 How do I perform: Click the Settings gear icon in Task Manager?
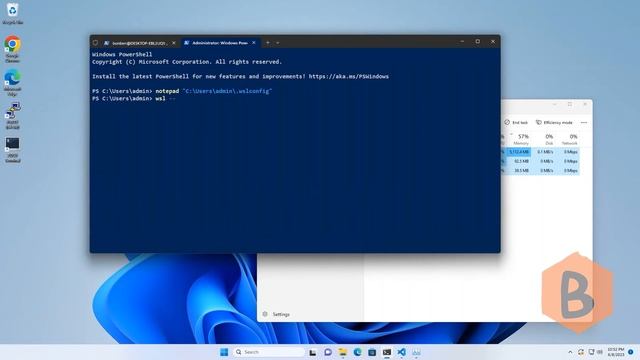tap(265, 314)
